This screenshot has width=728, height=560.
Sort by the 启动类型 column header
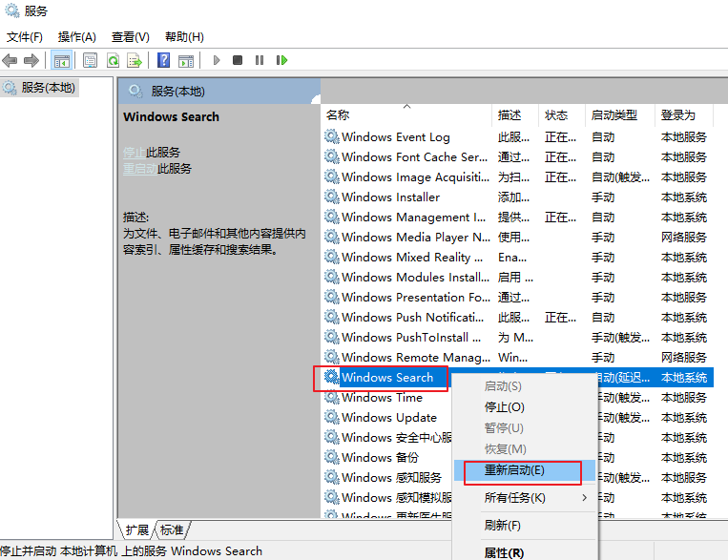(x=620, y=114)
